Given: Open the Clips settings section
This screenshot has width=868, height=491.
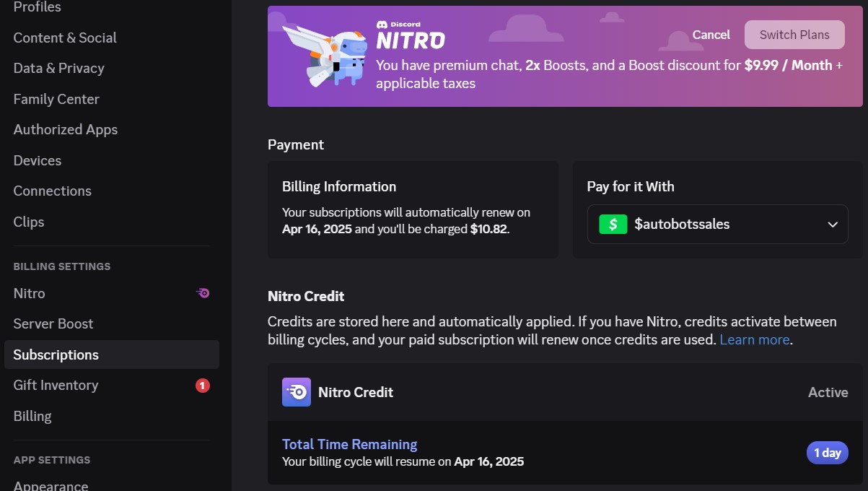Looking at the screenshot, I should click(29, 222).
